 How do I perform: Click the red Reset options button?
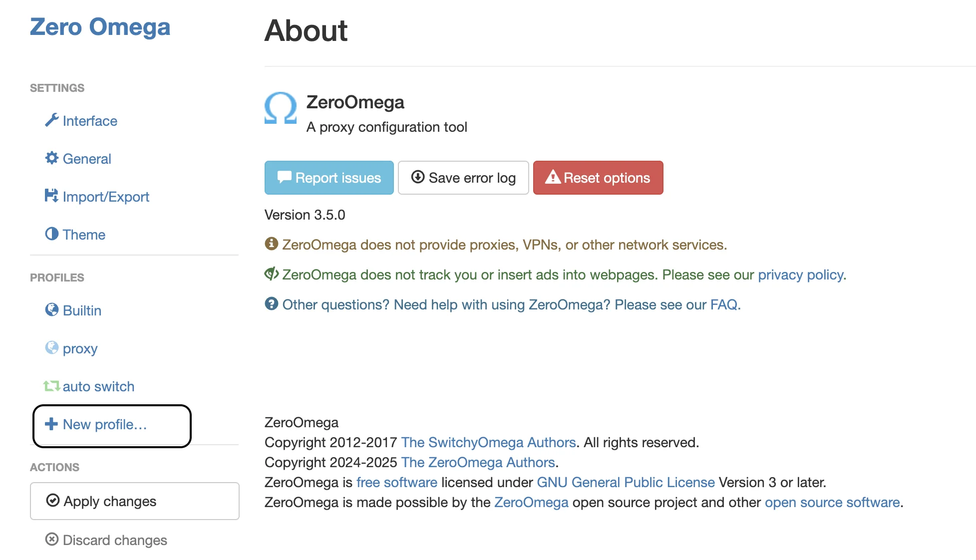(x=598, y=178)
